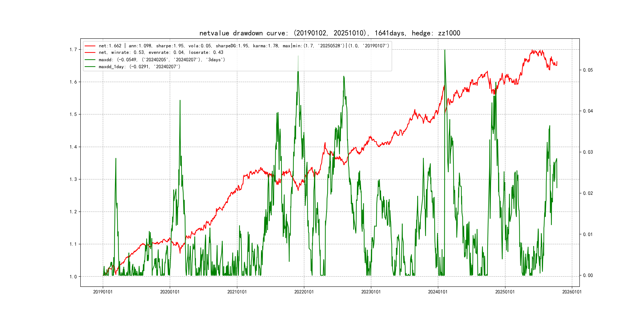Image resolution: width=644 pixels, height=322 pixels.
Task: Click the 0.05 right y-axis label
Action: pyautogui.click(x=588, y=70)
